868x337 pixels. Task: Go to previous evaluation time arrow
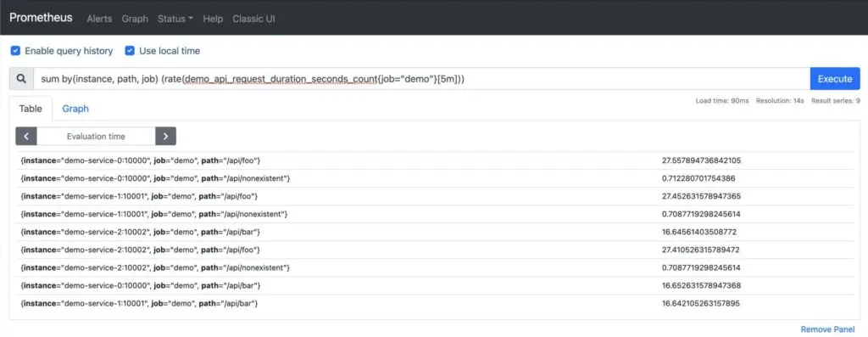click(x=26, y=137)
